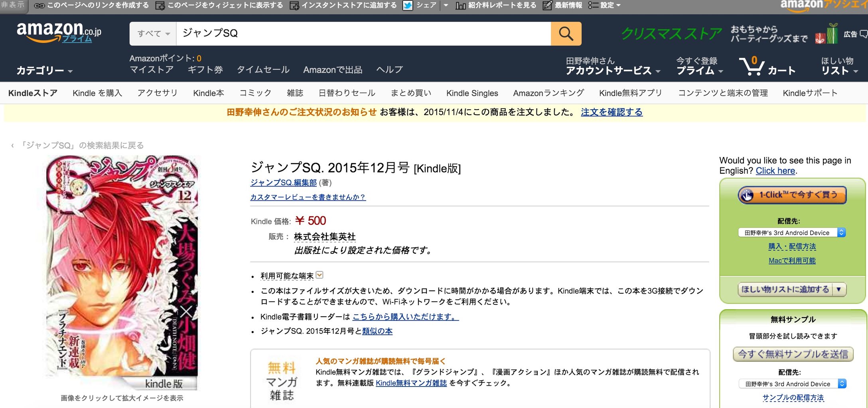Open the wishlist button dropdown arrow
This screenshot has width=868, height=408.
(x=839, y=290)
